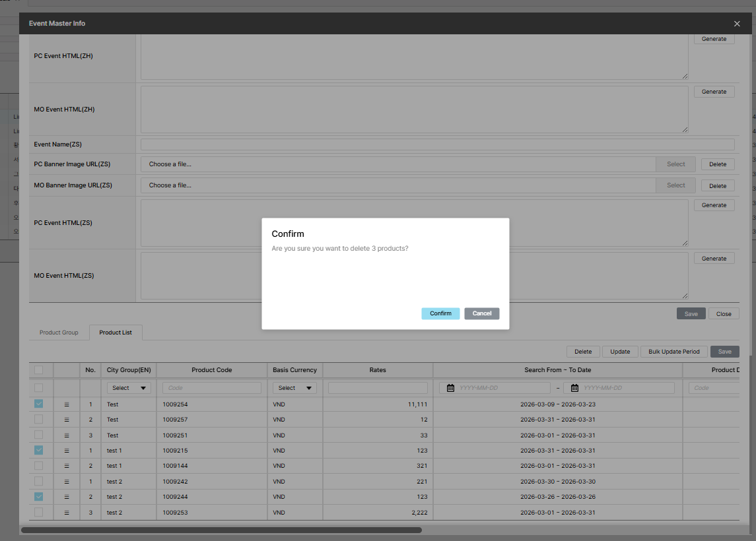Expand the City Group filter Select dropdown
This screenshot has height=541, width=756.
point(129,388)
